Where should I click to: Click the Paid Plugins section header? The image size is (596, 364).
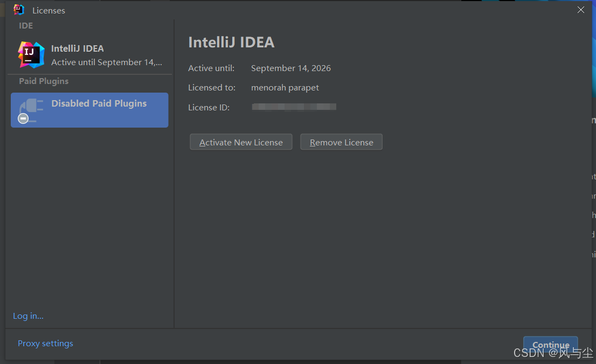click(44, 81)
